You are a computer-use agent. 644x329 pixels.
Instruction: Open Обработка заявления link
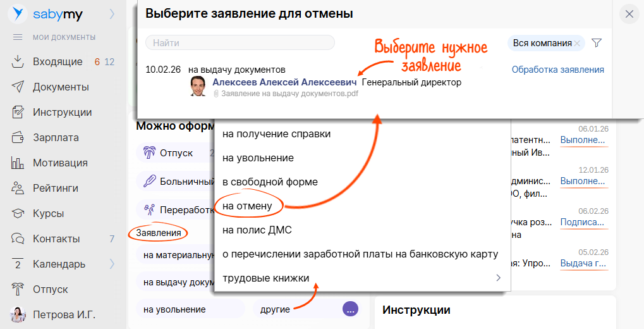pyautogui.click(x=557, y=70)
